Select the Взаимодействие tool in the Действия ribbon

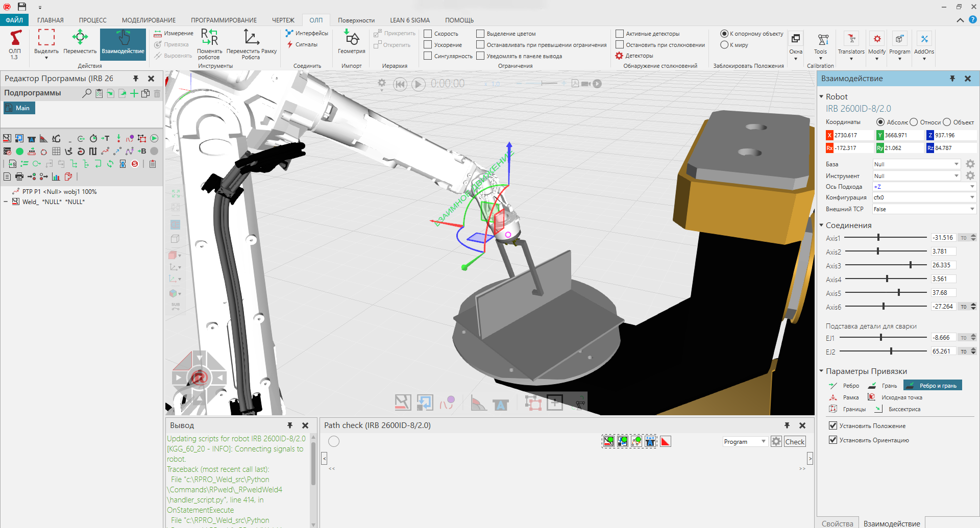click(x=122, y=44)
